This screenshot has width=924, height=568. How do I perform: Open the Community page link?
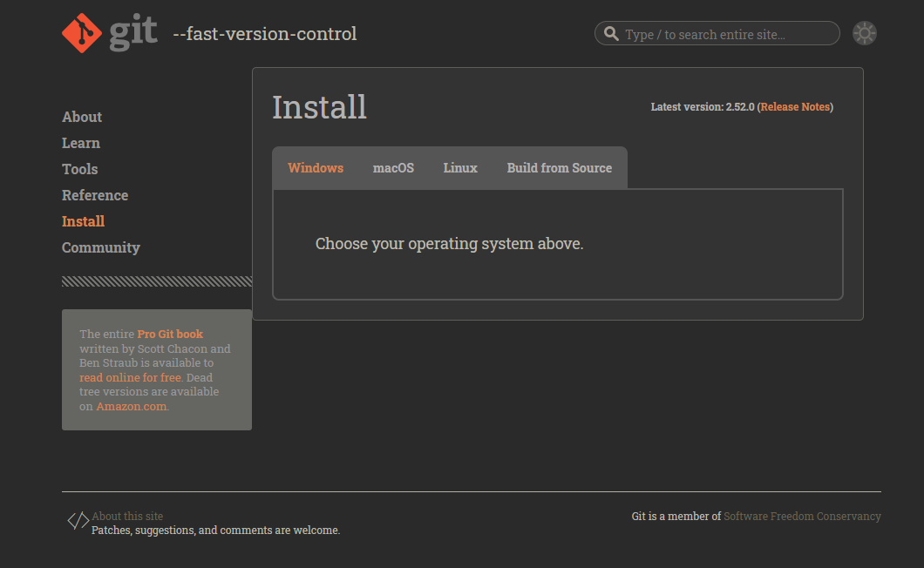[x=101, y=247]
